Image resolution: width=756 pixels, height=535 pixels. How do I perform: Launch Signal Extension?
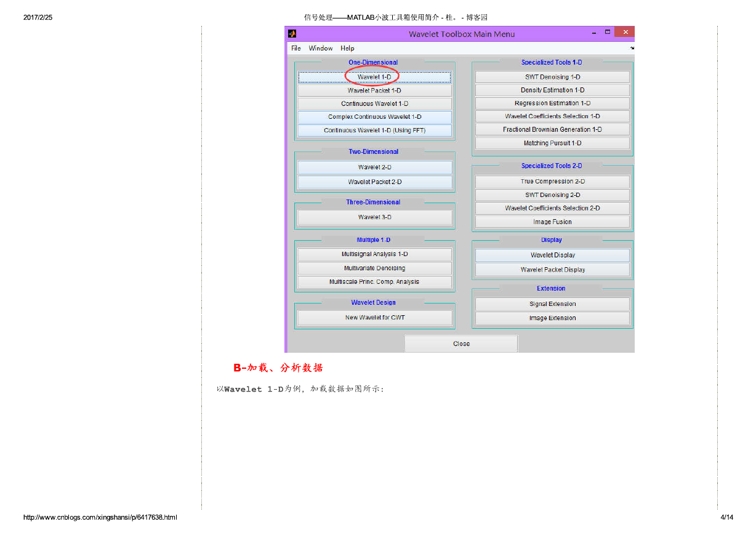[x=552, y=304]
